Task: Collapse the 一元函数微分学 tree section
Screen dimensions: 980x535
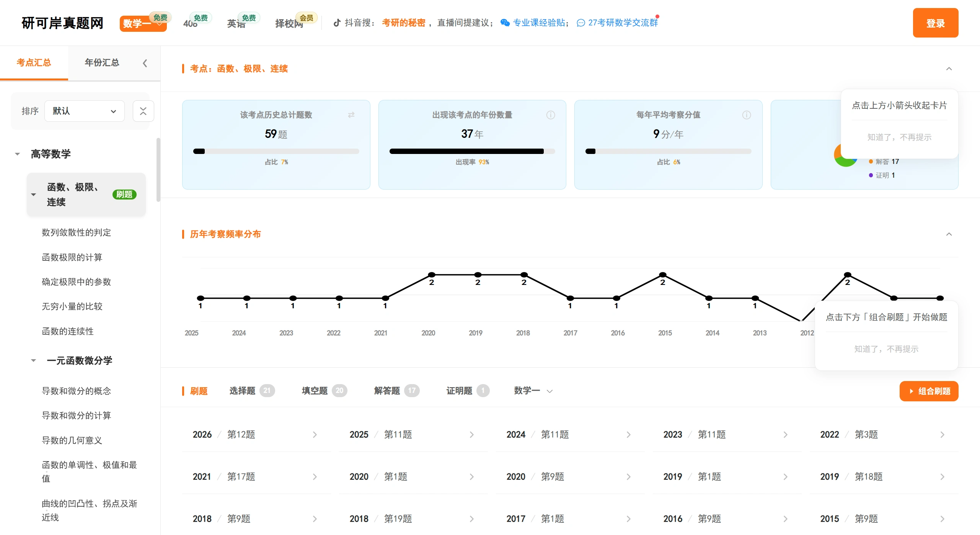Action: pyautogui.click(x=33, y=360)
